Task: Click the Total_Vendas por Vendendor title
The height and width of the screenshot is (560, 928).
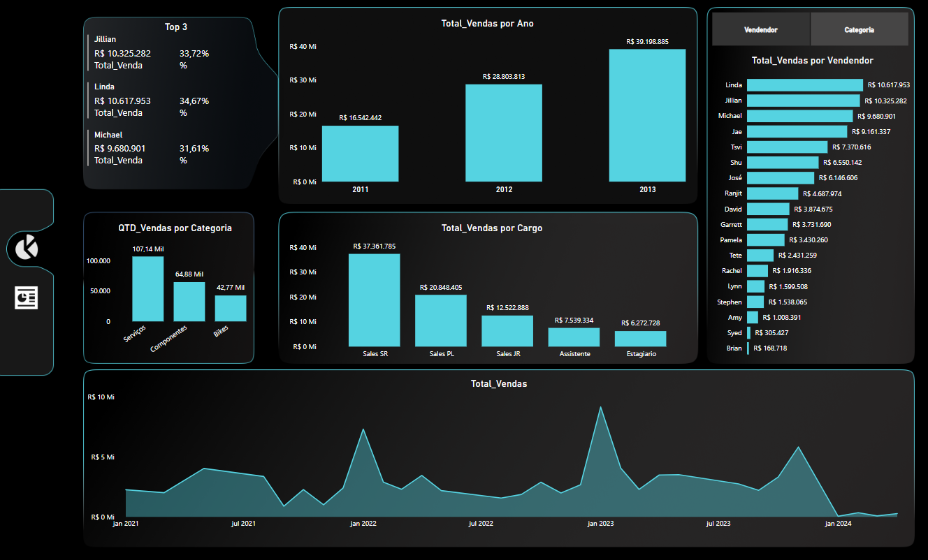Action: (x=813, y=61)
